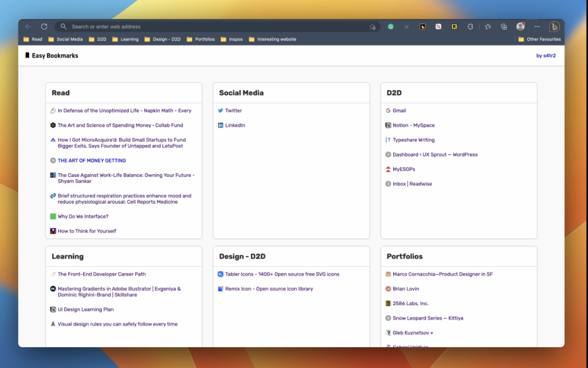
Task: Click the browser profile avatar icon
Action: click(520, 27)
